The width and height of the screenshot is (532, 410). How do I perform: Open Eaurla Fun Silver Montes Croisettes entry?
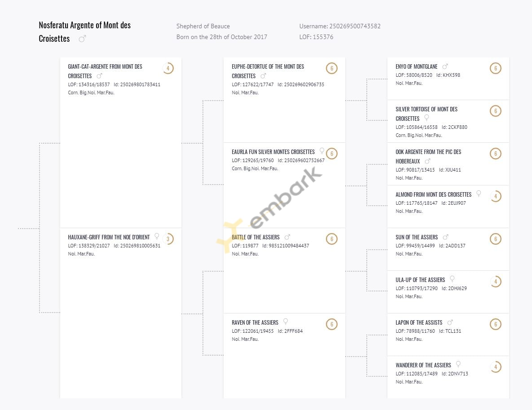[x=273, y=152]
